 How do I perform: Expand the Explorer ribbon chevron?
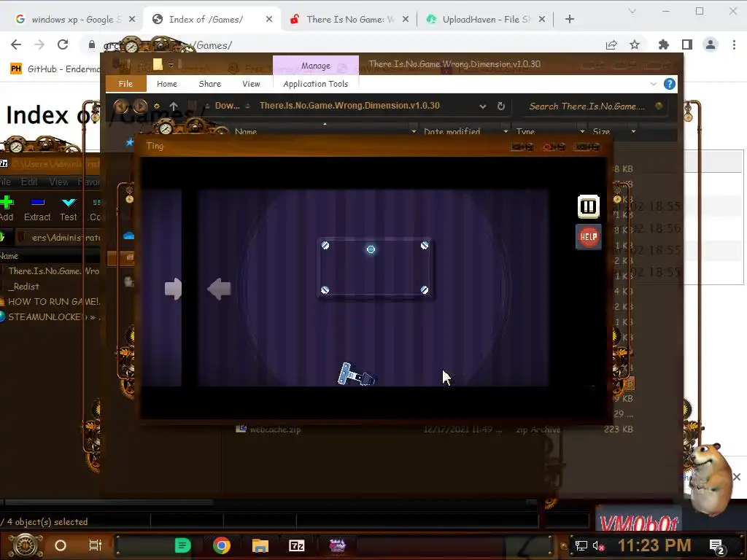click(653, 85)
